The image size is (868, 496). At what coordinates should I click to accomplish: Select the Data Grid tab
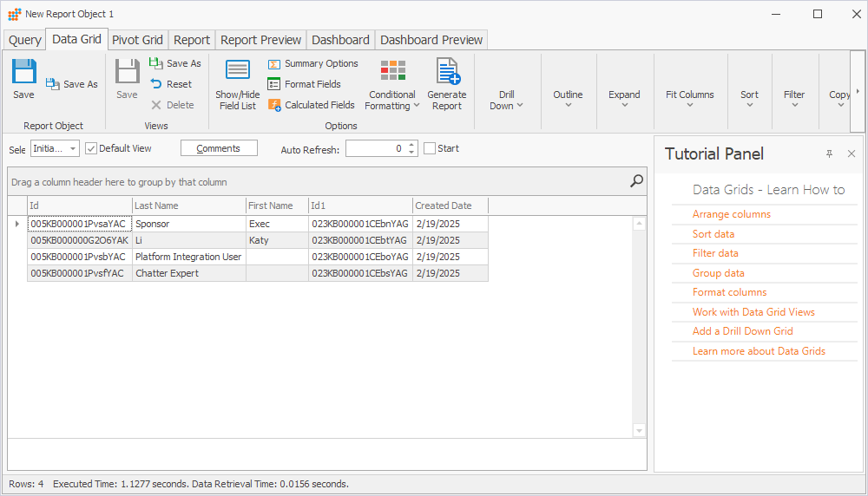coord(76,39)
